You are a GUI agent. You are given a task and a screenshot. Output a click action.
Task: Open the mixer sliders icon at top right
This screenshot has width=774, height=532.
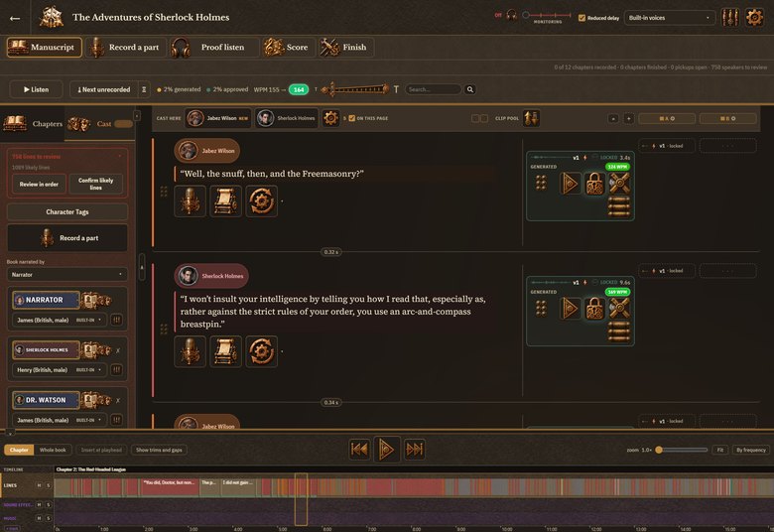click(730, 17)
